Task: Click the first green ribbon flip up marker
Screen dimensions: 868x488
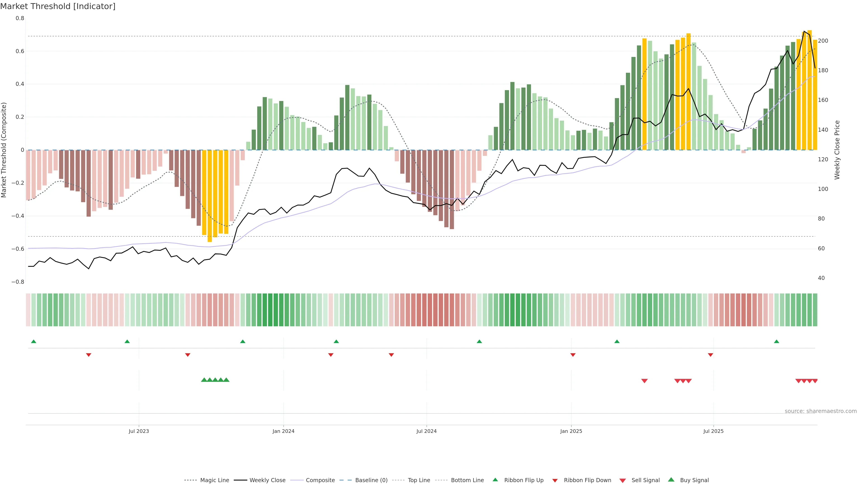Action: coord(33,342)
